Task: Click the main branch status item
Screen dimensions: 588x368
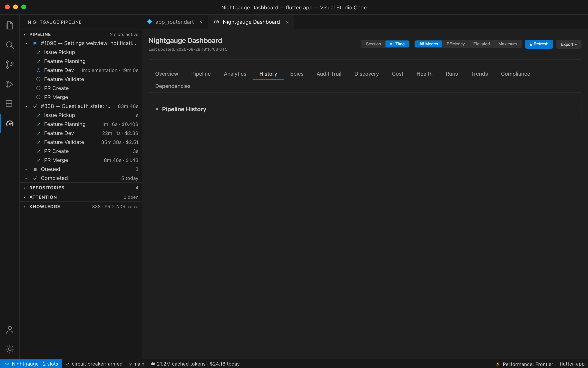Action: pos(137,364)
